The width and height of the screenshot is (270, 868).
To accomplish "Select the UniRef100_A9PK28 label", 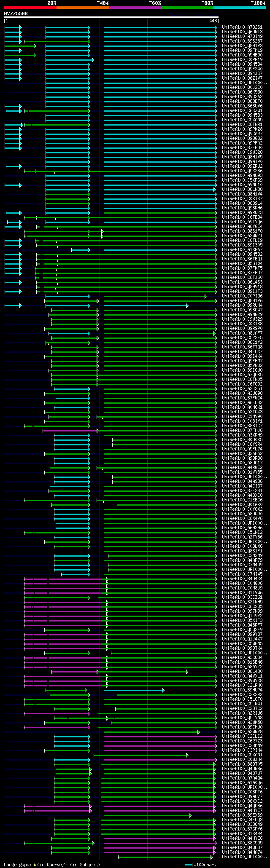I will pyautogui.click(x=242, y=129).
